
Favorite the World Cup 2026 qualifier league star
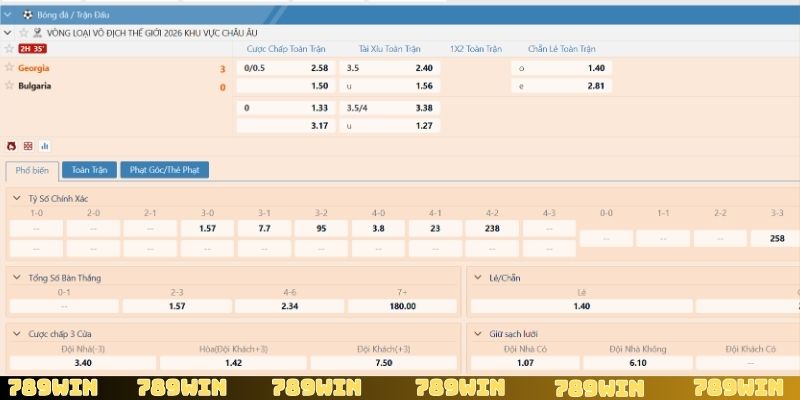(x=24, y=33)
